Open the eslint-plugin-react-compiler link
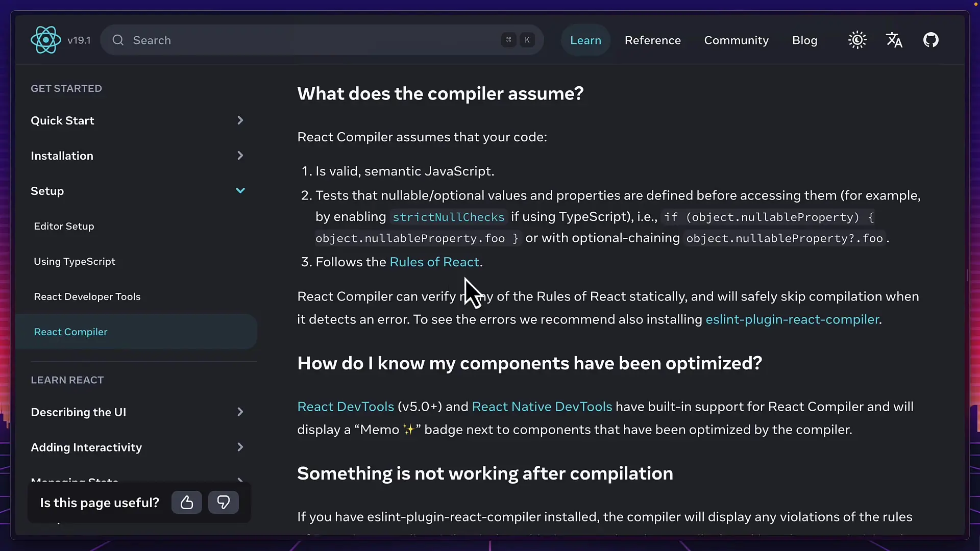Viewport: 980px width, 551px height. tap(792, 319)
